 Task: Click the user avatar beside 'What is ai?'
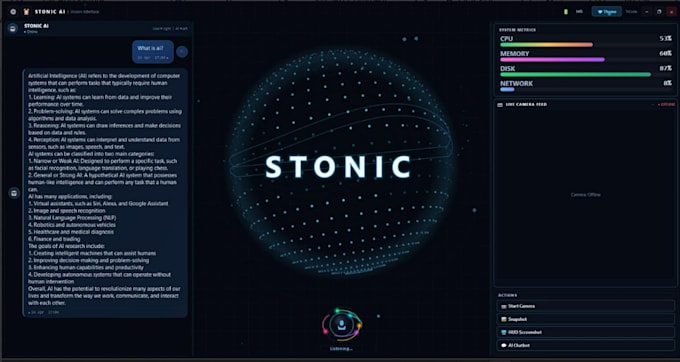click(x=182, y=52)
